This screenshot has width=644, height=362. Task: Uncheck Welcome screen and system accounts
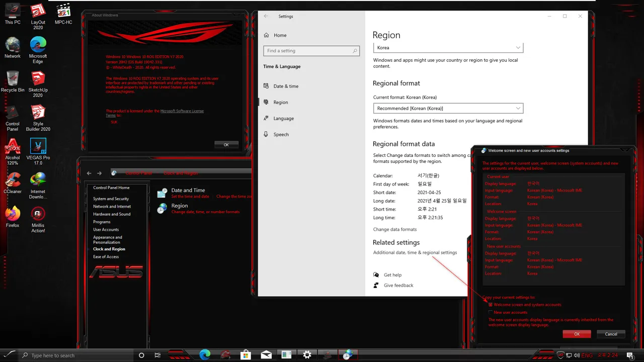491,305
